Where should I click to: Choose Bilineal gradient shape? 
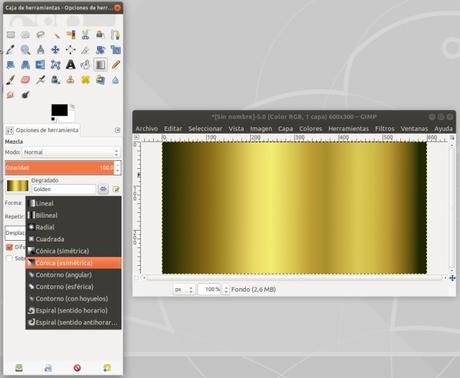point(73,215)
